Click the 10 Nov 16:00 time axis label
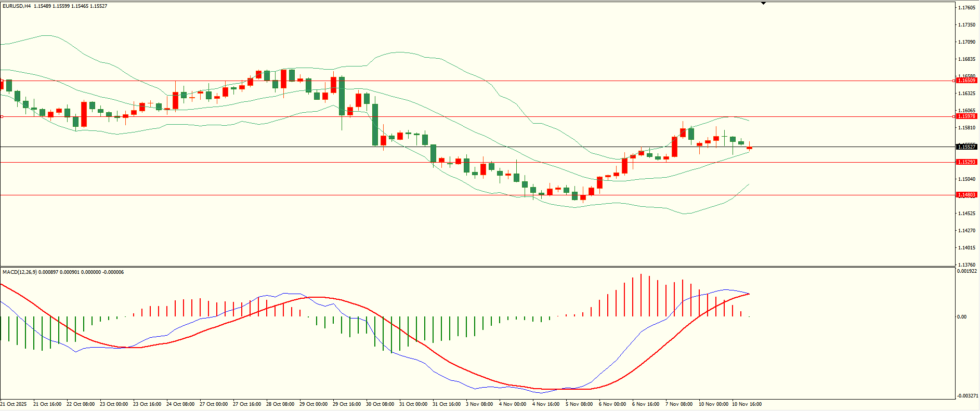Viewport: 980px width, 411px height. click(747, 404)
